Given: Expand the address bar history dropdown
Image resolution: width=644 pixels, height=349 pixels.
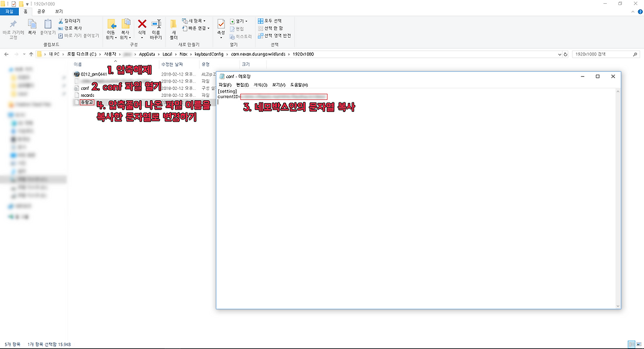Looking at the screenshot, I should 559,54.
